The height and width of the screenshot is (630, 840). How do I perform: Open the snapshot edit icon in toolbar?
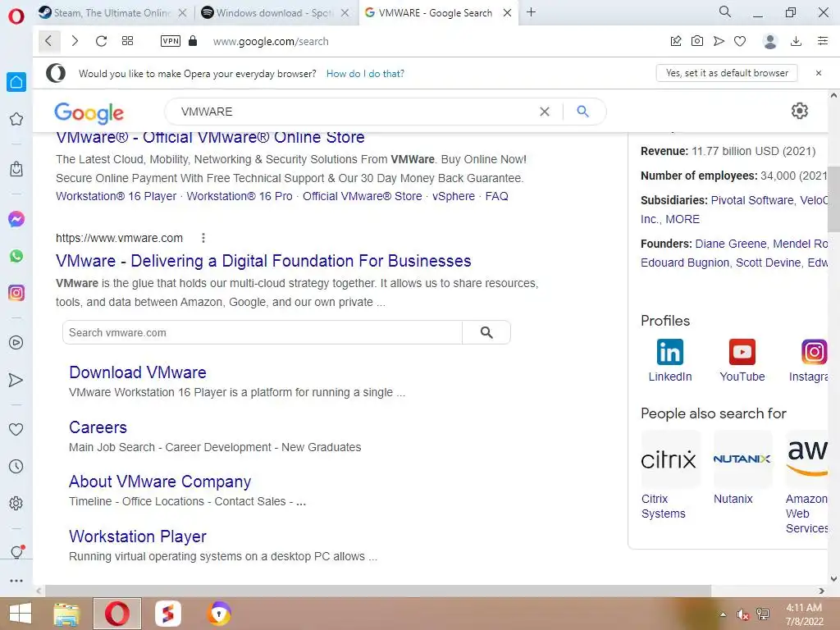(676, 41)
